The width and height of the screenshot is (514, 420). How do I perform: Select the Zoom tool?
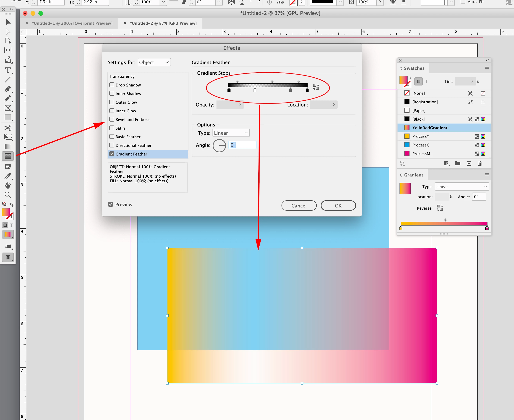[8, 195]
